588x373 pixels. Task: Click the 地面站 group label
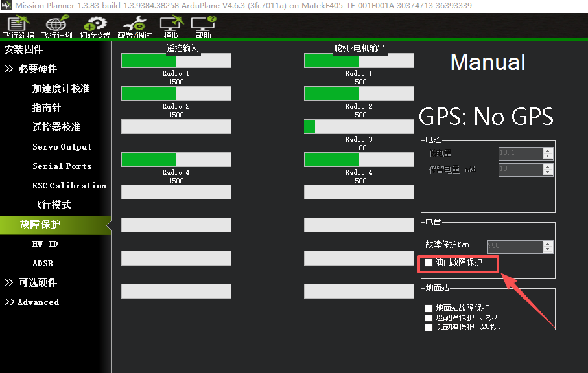[437, 288]
